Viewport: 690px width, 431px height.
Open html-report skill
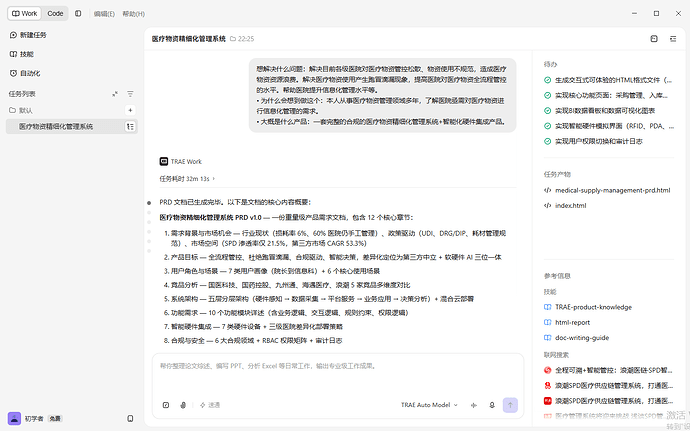573,323
